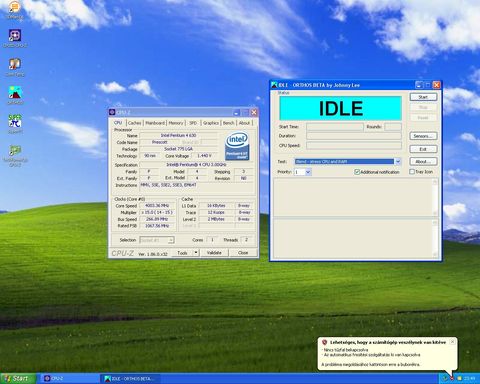Dismiss the security warning balloon with X
Screen dimensions: 480x384
[x=452, y=342]
